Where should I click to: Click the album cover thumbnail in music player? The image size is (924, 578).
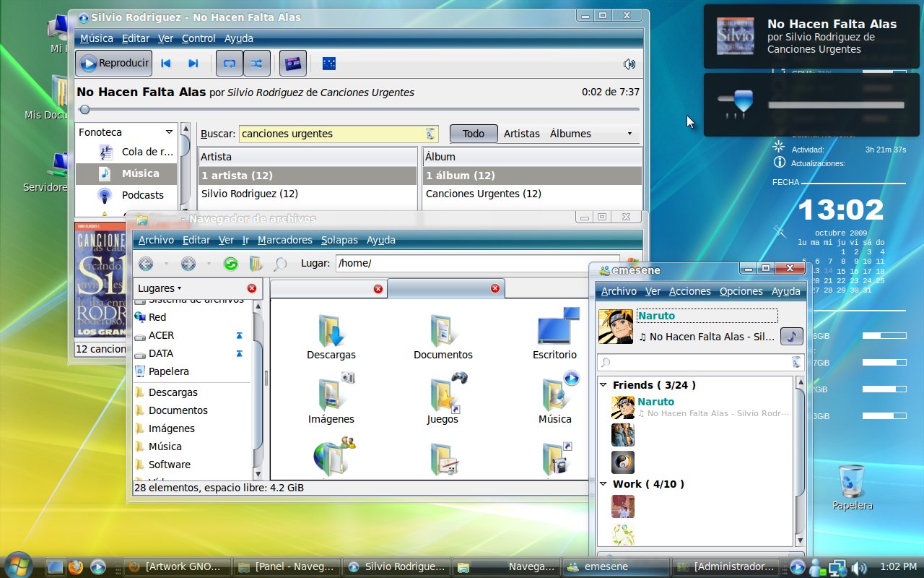(x=101, y=280)
